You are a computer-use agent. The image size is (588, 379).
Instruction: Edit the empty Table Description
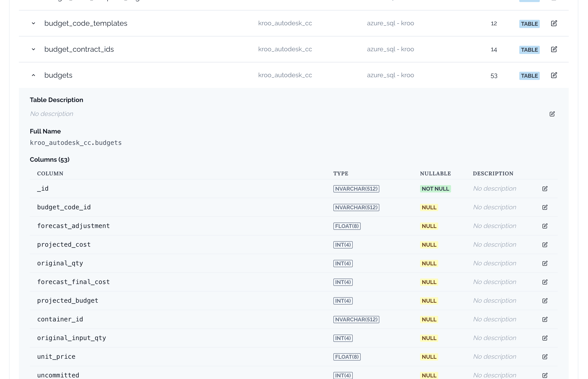click(x=552, y=114)
